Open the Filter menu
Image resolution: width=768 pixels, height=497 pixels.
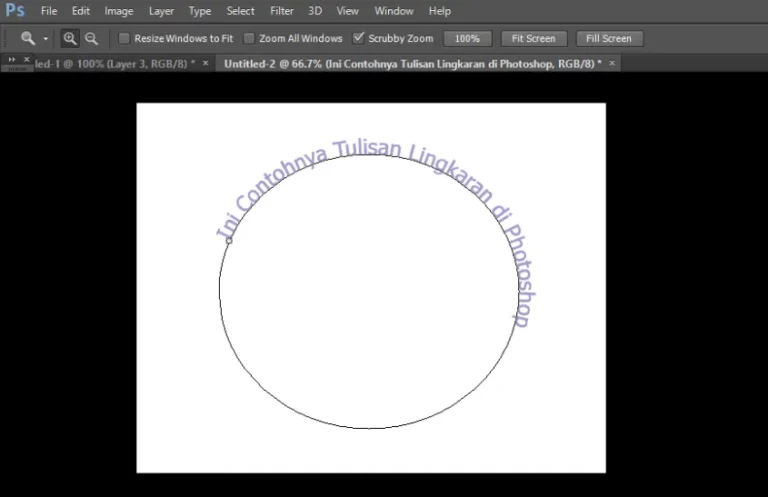[x=282, y=11]
